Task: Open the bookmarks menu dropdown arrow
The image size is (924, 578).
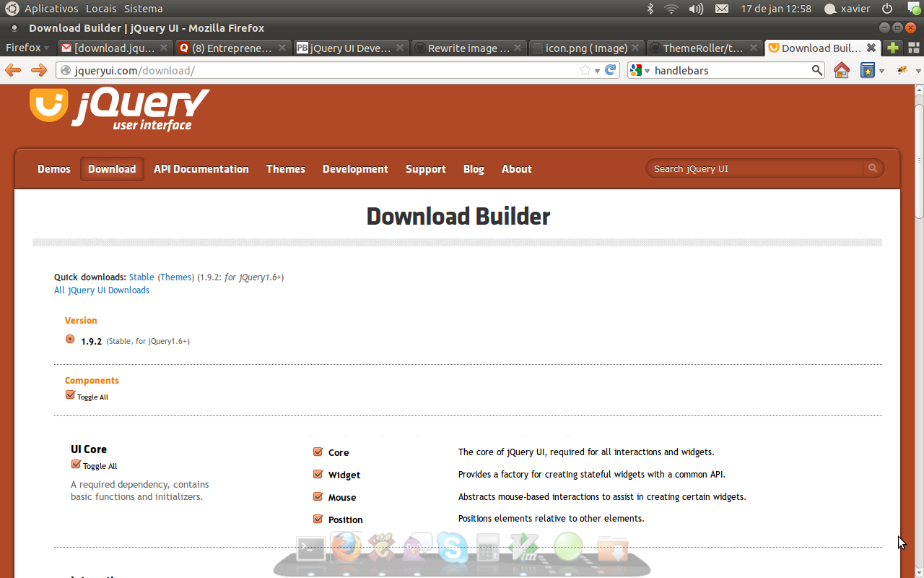Action: click(x=881, y=71)
